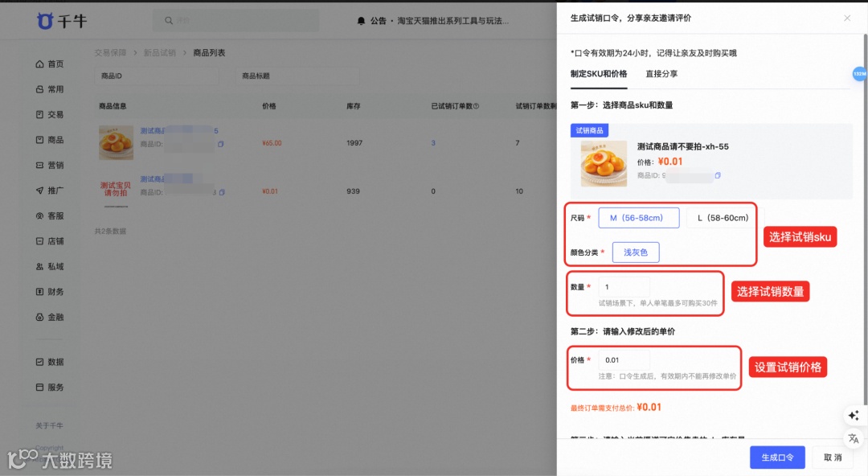Copy product ID of the ¥0.01 list item
The image size is (868, 476).
tap(222, 192)
